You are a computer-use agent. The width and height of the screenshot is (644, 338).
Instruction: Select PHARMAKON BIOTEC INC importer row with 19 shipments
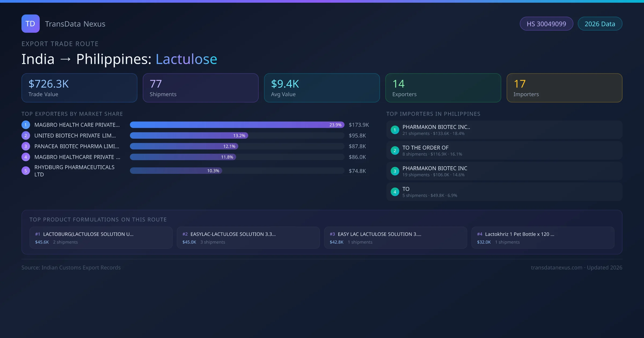click(x=504, y=171)
